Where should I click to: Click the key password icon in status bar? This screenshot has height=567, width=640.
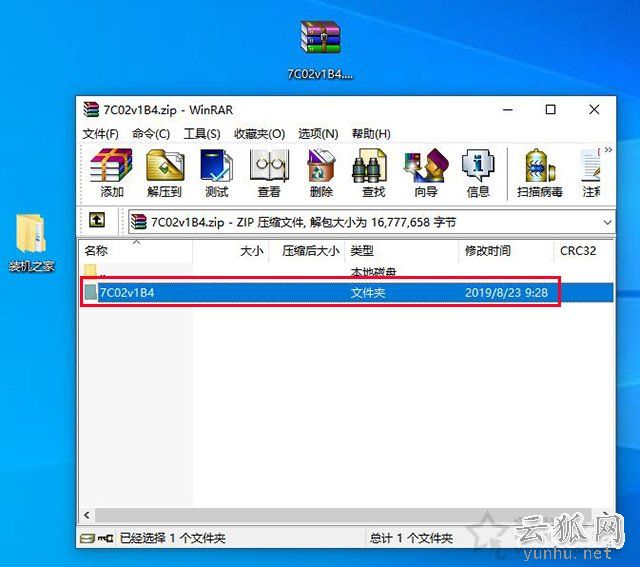coord(105,538)
